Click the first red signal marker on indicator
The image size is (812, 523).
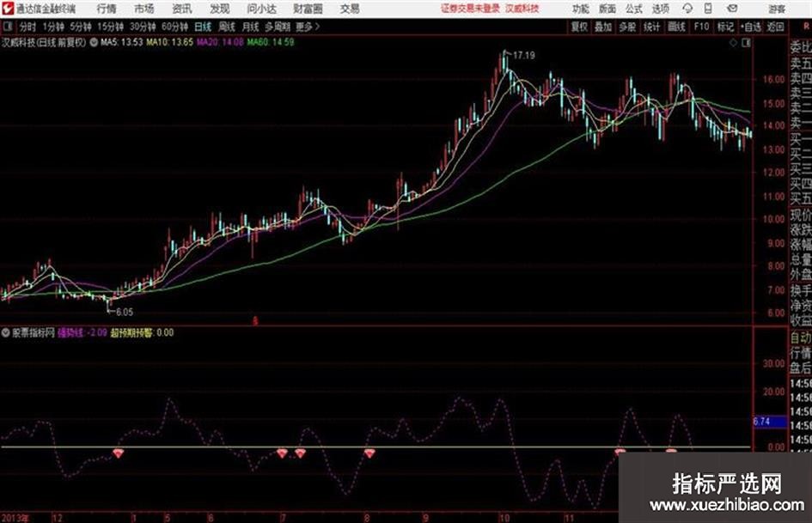pyautogui.click(x=119, y=453)
